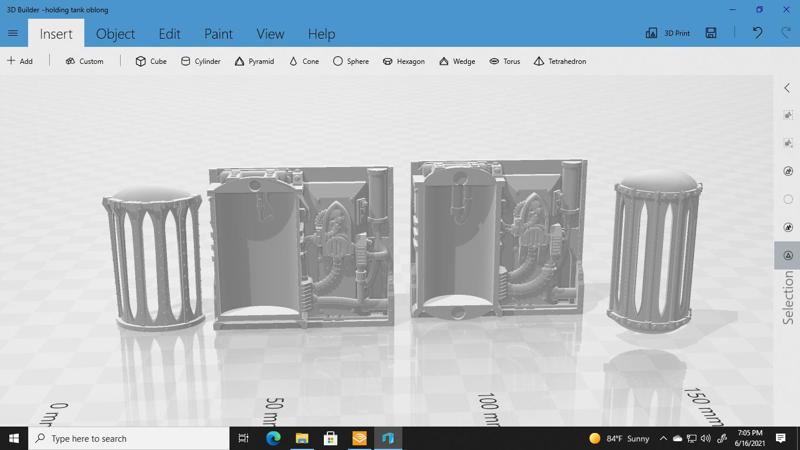Open the notification center
The image size is (800, 450).
point(781,438)
